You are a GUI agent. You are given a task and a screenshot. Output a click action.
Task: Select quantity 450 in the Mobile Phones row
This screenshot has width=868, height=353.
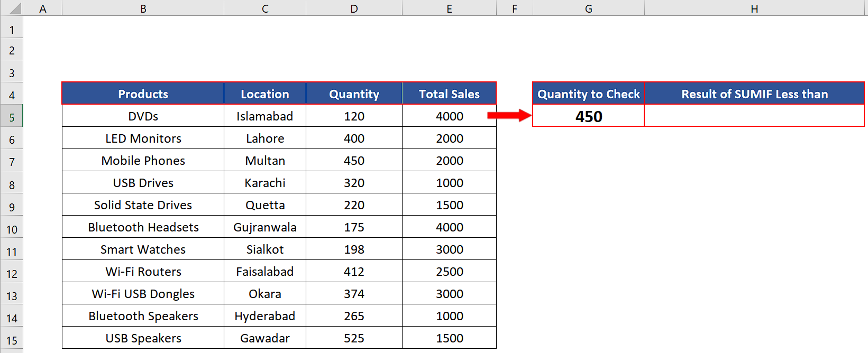point(354,160)
